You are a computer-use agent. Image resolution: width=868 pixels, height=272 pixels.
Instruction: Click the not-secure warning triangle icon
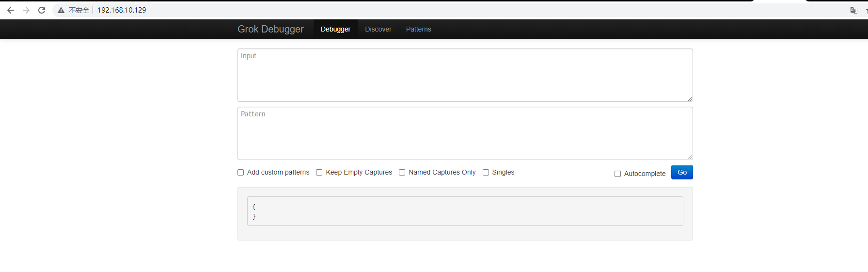(x=61, y=10)
